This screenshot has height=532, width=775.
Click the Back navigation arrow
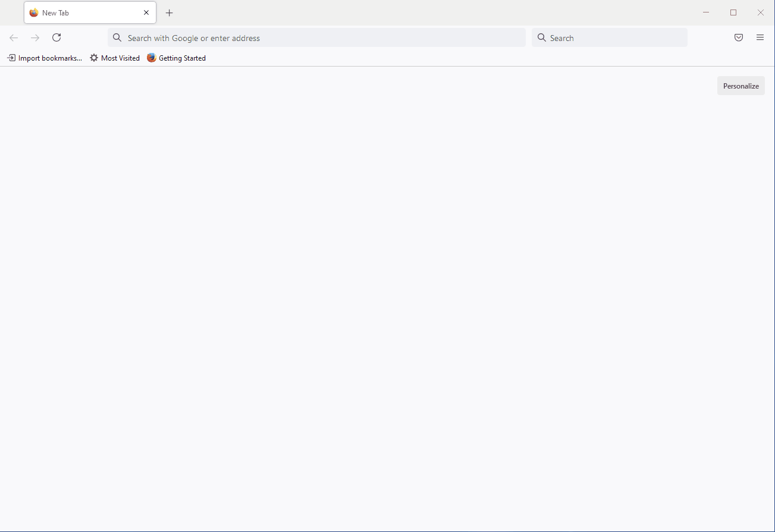[13, 37]
